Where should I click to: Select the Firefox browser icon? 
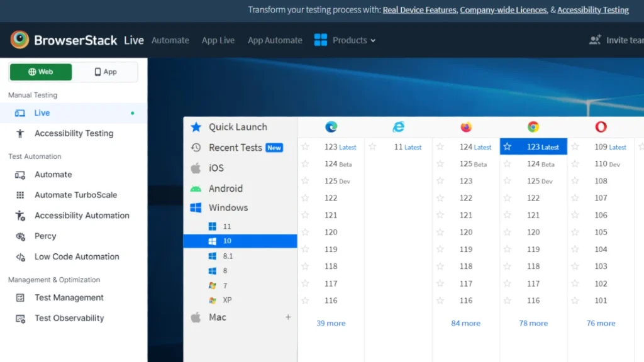click(465, 126)
